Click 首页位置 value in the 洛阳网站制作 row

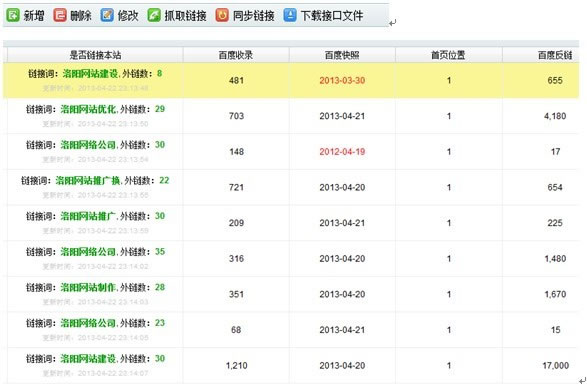tap(449, 294)
